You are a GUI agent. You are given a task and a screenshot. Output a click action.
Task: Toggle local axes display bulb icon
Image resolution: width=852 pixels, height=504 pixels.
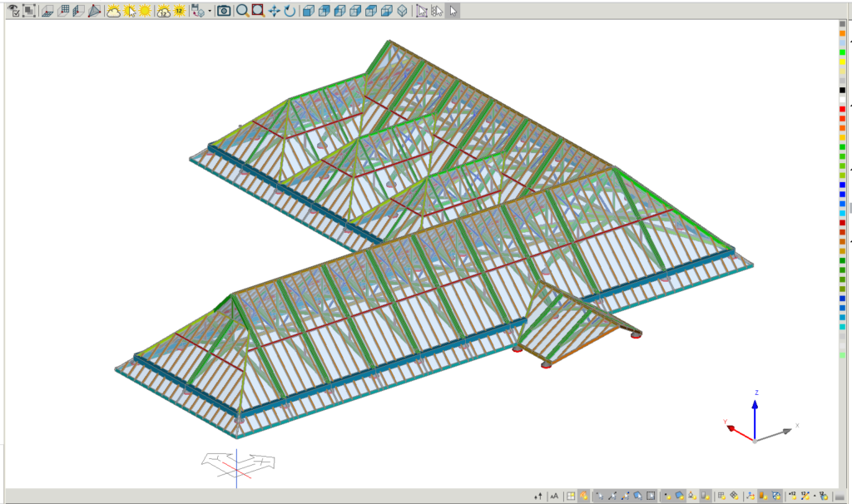(x=750, y=496)
